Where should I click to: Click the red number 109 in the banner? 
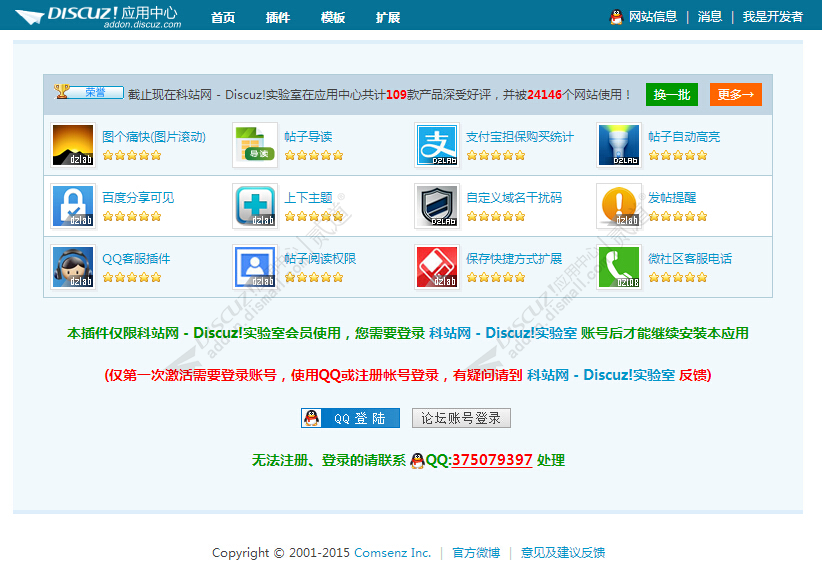coord(396,94)
